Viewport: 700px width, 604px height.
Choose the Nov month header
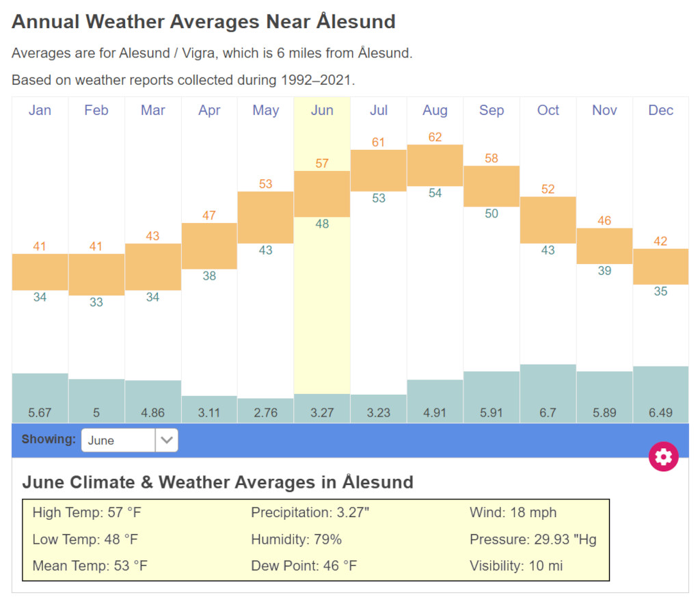pyautogui.click(x=604, y=110)
